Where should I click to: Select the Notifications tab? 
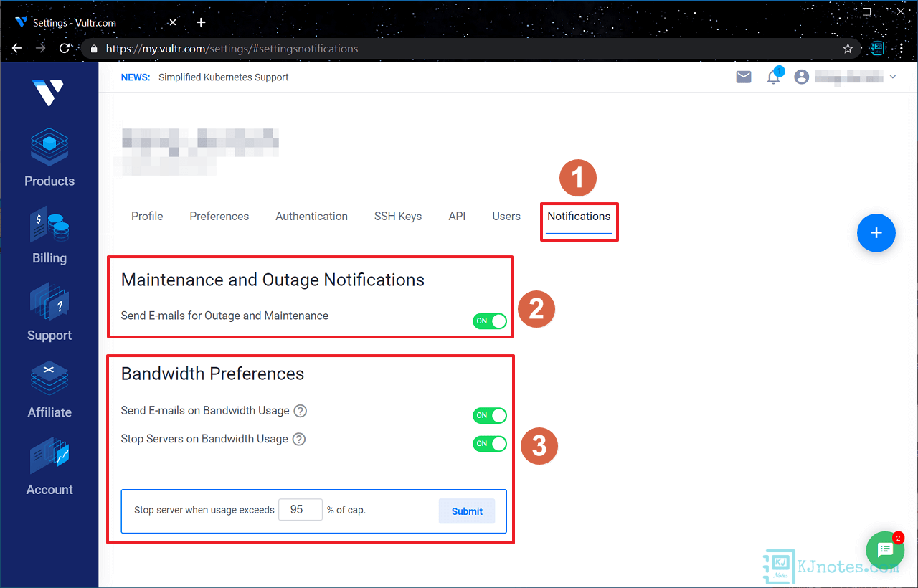pyautogui.click(x=579, y=216)
